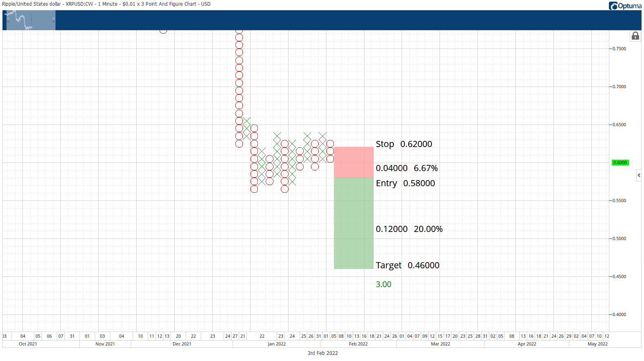The height and width of the screenshot is (361, 644).
Task: Select the green profit target zone
Action: pyautogui.click(x=353, y=223)
